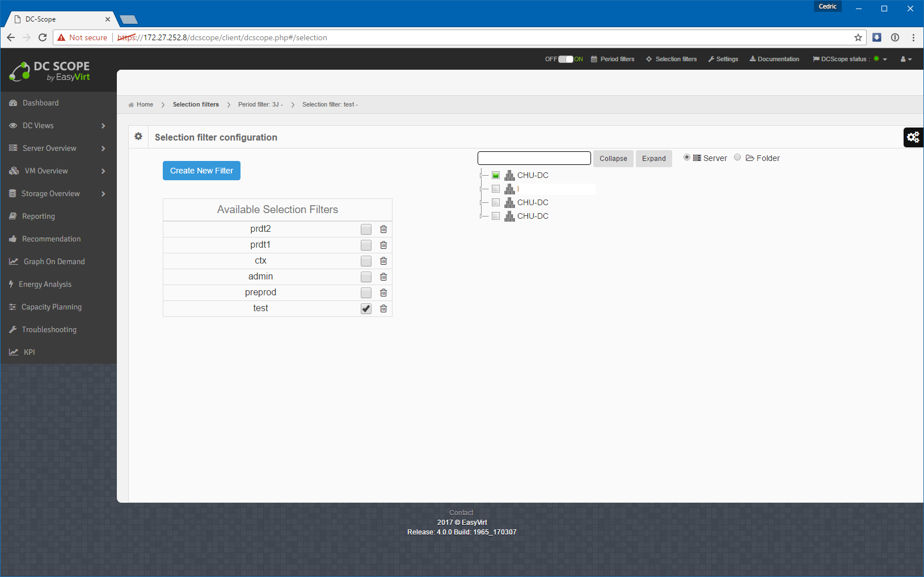
Task: Remove the test filter using trash icon
Action: (383, 308)
